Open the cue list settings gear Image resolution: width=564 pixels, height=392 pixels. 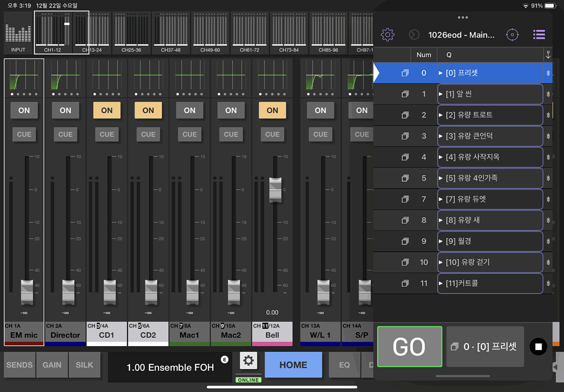coord(387,34)
